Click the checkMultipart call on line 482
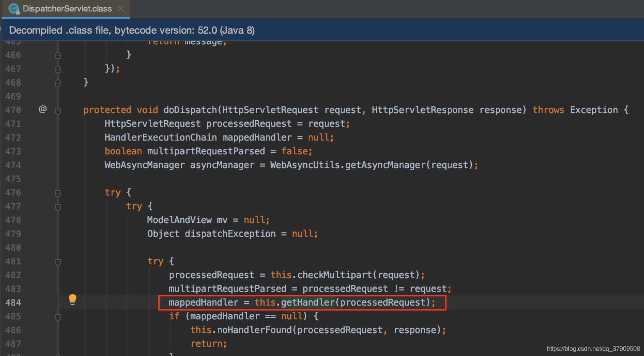 point(335,275)
